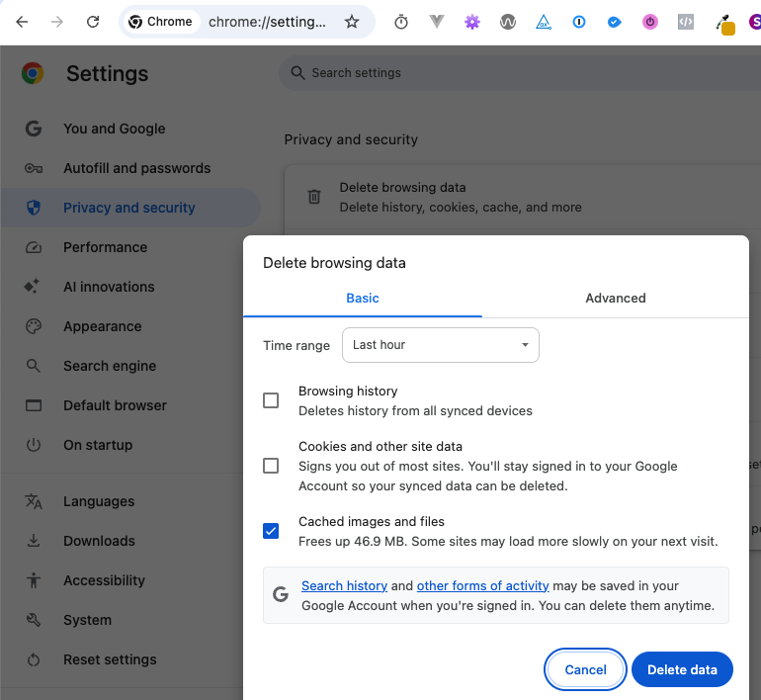Check the Cookies and other site data box
The width and height of the screenshot is (761, 700).
pos(271,466)
